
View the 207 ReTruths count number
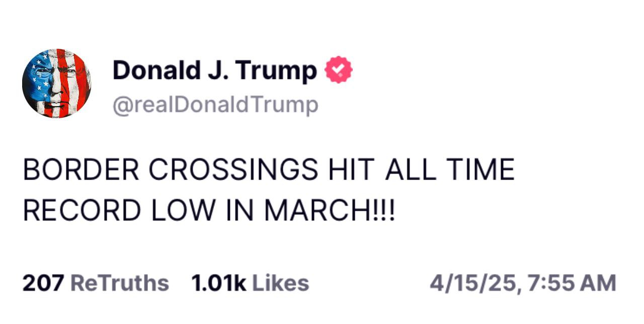[x=43, y=283]
